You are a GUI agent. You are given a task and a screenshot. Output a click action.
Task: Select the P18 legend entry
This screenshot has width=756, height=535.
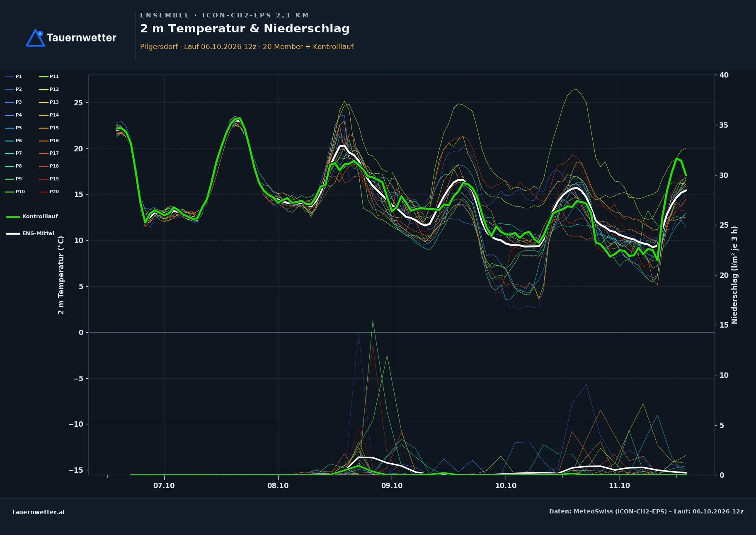49,166
